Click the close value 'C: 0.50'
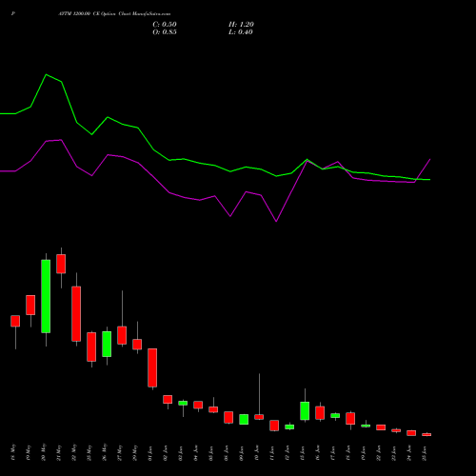Viewport: 476px width, 476px height. [165, 25]
